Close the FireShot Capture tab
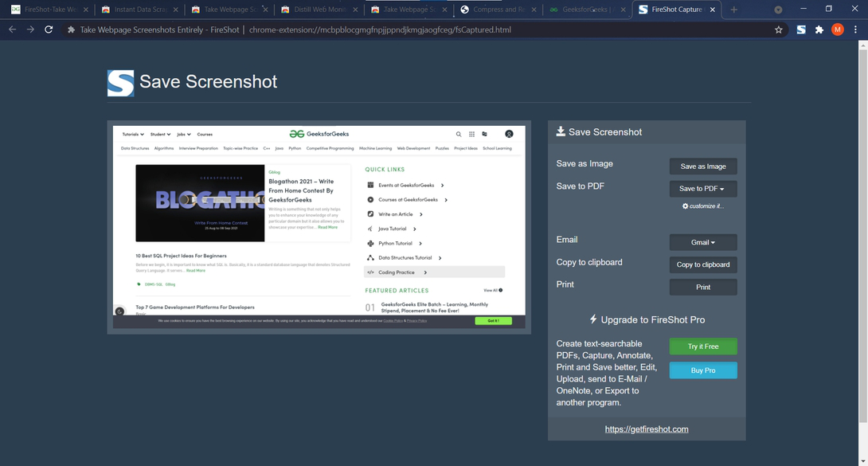This screenshot has width=868, height=466. tap(713, 10)
